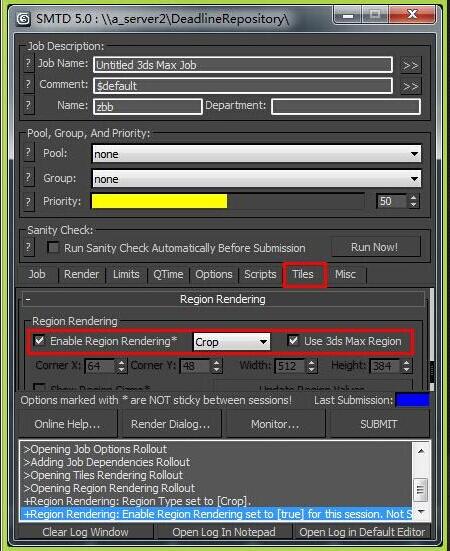Click the empty Department field
The width and height of the screenshot is (450, 551).
346,106
